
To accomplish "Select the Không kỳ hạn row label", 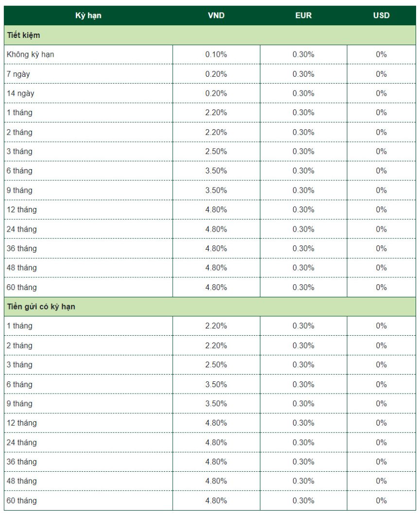I will tap(31, 54).
